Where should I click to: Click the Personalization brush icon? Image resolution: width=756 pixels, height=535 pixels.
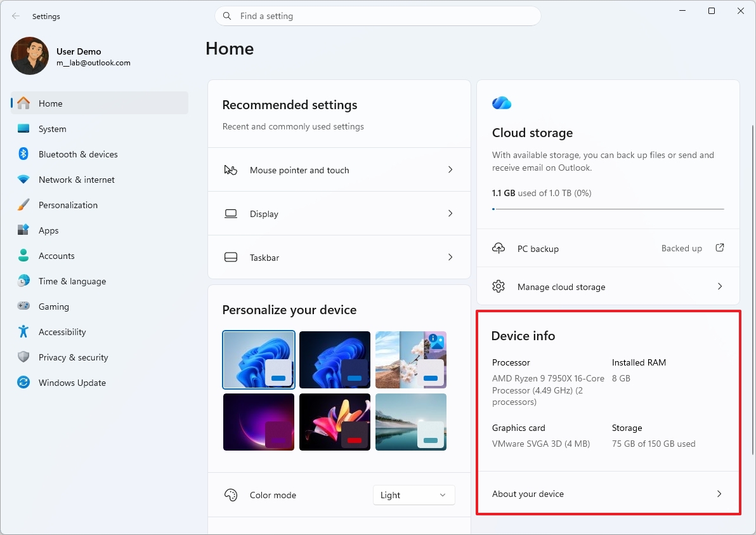23,205
